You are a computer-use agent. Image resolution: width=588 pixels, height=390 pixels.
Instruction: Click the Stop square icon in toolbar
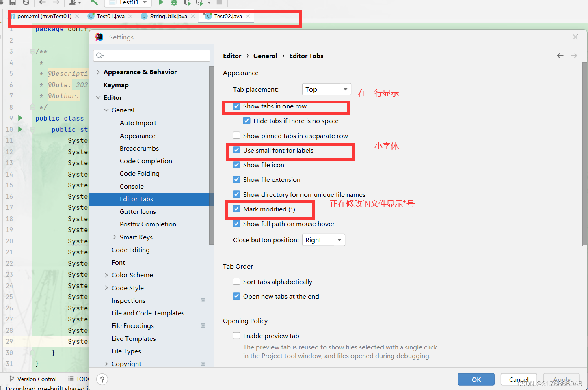tap(219, 2)
